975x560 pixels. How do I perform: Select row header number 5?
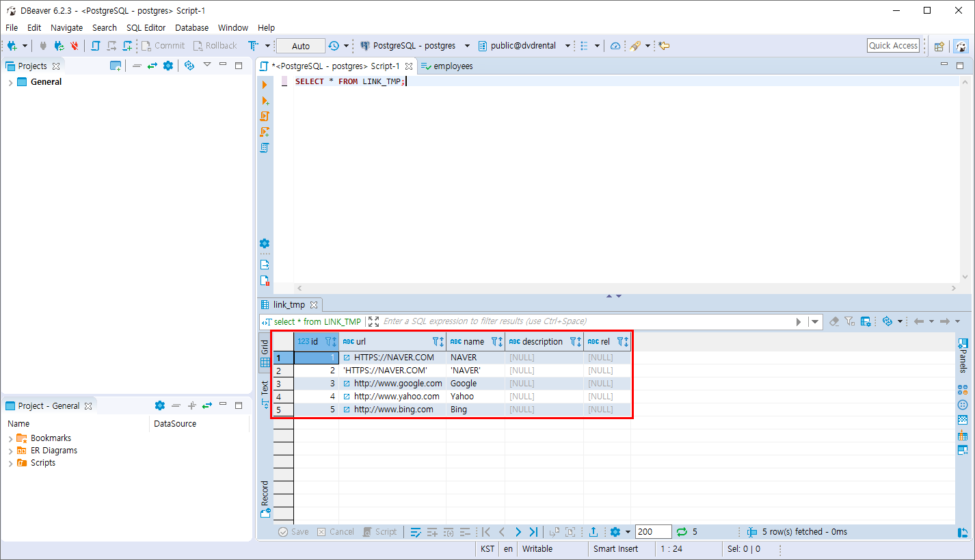pos(283,410)
